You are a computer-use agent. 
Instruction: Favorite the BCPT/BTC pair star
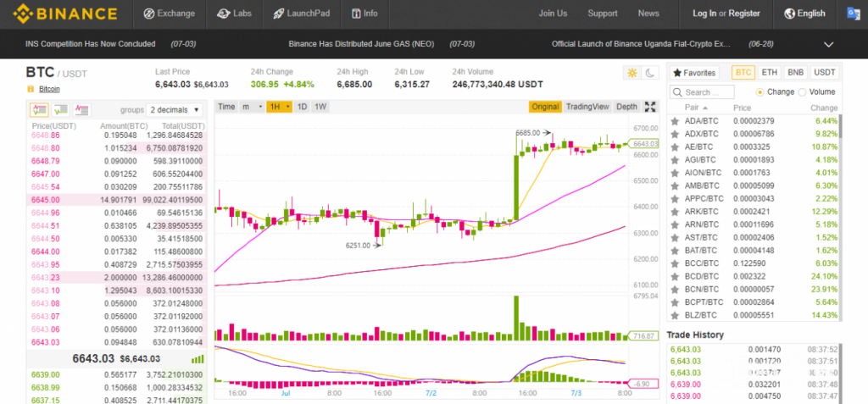(675, 302)
